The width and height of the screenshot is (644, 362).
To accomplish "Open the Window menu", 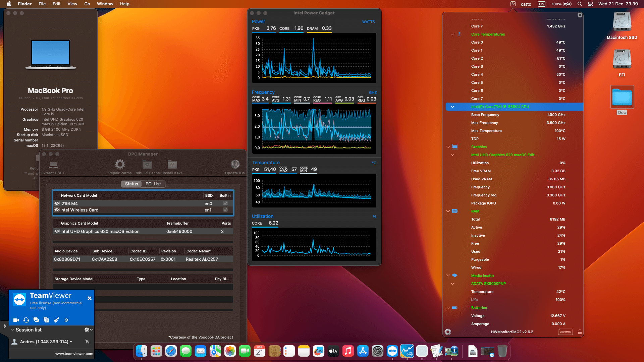I will (x=105, y=4).
